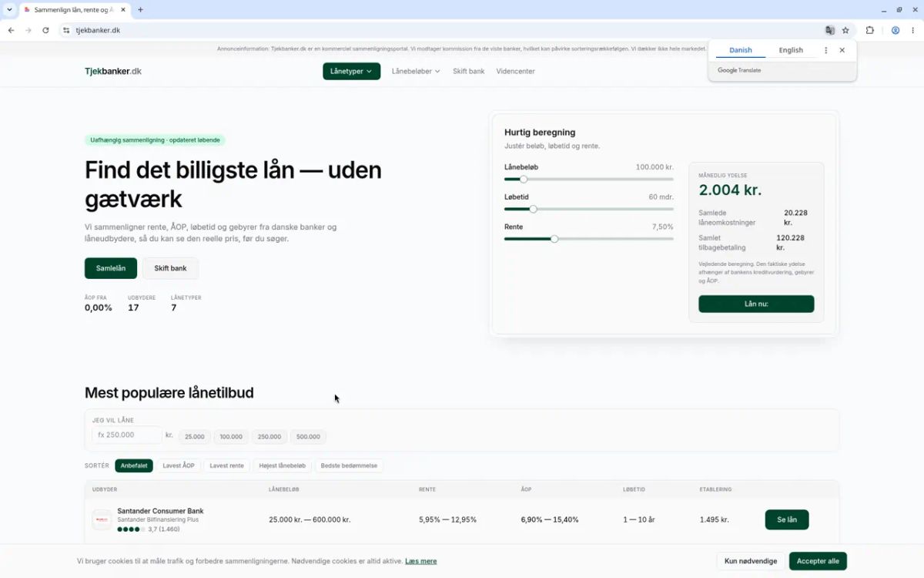Sort offers by Laveste rente
This screenshot has height=578, width=924.
point(227,465)
